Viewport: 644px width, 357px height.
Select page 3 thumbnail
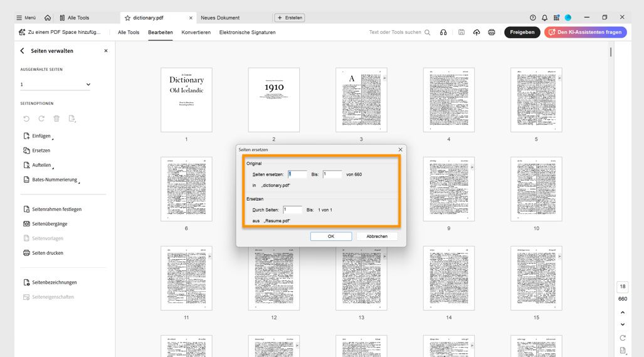pos(361,100)
